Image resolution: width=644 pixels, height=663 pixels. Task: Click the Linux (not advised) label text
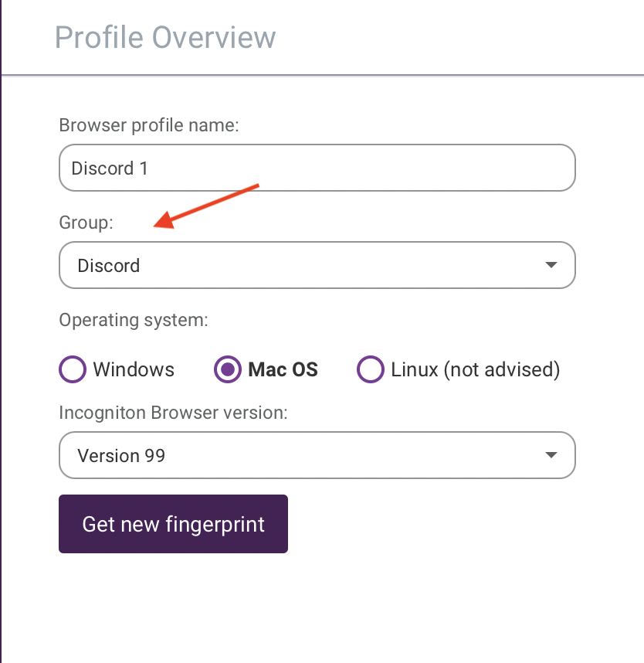pos(476,369)
